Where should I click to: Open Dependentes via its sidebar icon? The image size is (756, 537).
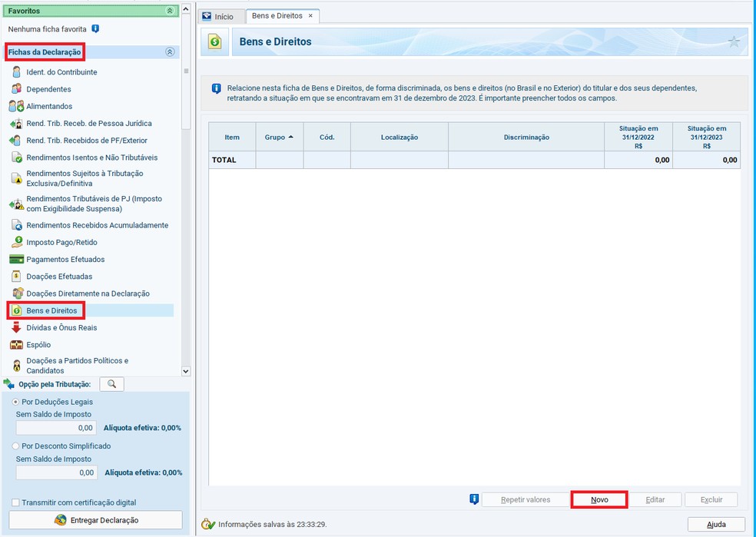16,89
